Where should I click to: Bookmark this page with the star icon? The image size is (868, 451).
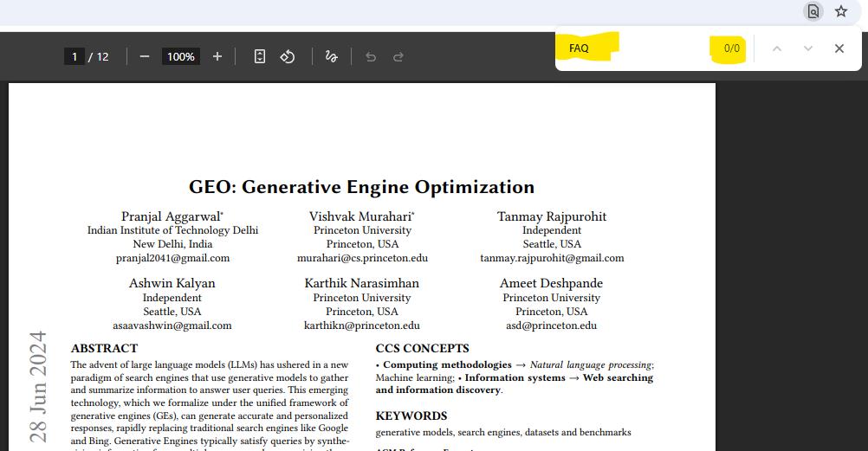click(840, 11)
